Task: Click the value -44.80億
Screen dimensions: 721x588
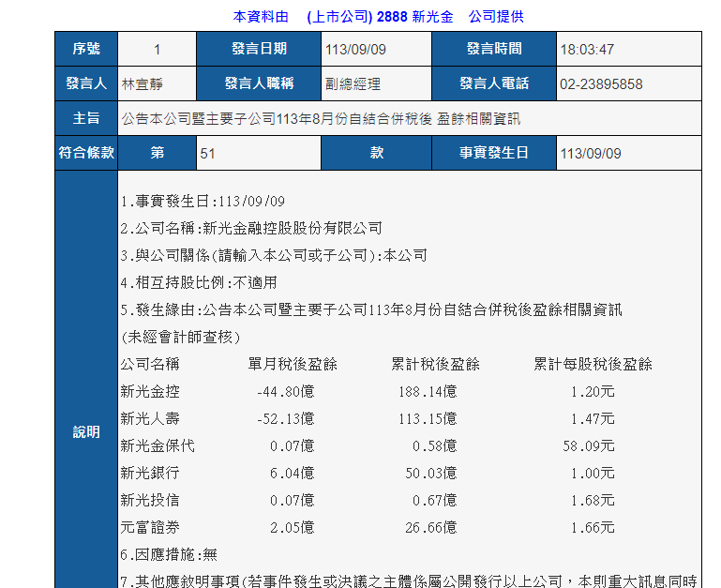Action: pyautogui.click(x=285, y=392)
